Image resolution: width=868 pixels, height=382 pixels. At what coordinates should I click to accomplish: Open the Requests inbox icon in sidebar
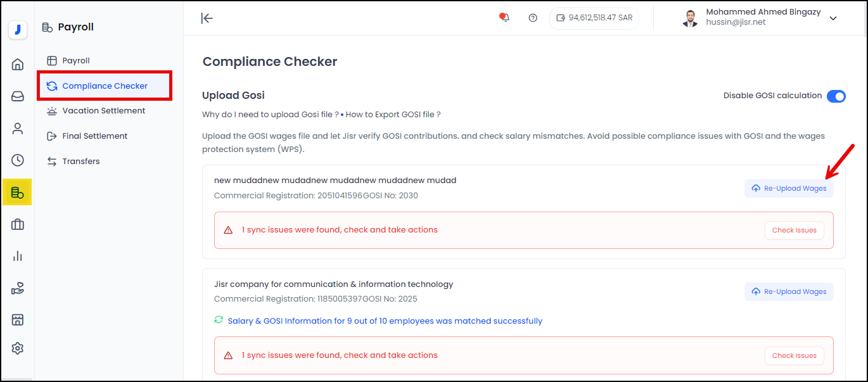(17, 96)
